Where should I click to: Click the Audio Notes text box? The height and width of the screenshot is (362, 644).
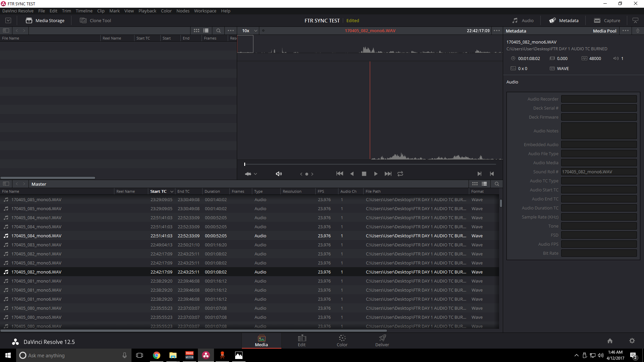599,131
